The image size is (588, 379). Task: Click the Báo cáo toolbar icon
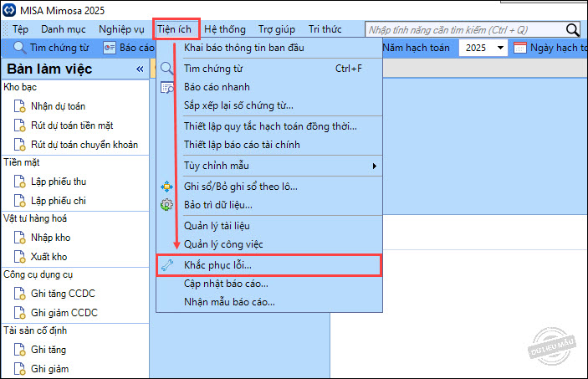(x=110, y=48)
